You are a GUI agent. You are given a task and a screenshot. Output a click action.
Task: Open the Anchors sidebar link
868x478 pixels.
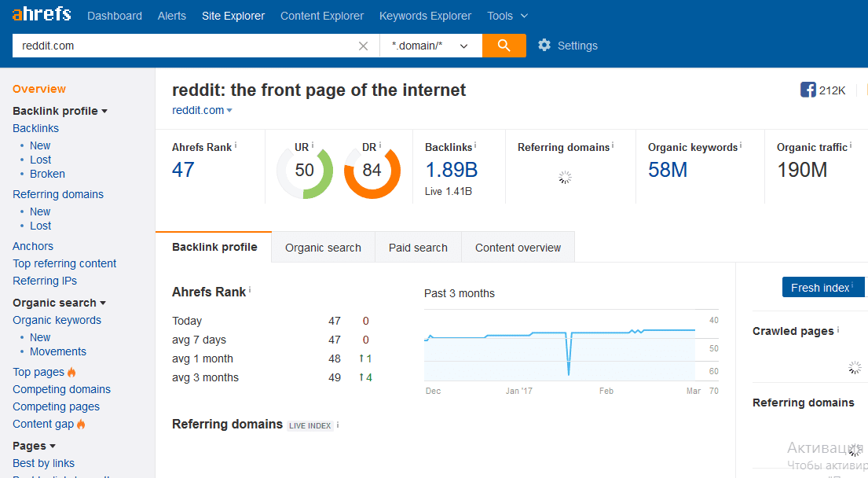pyautogui.click(x=33, y=246)
